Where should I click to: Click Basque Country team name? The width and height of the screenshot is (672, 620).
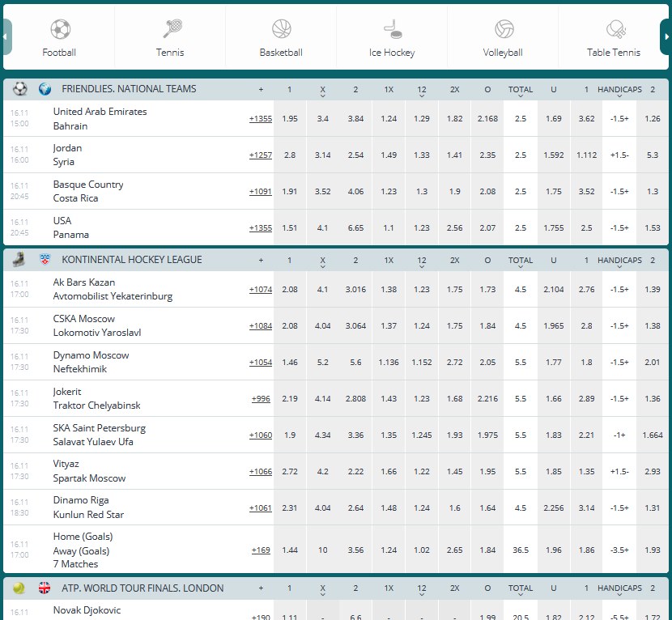pyautogui.click(x=88, y=185)
